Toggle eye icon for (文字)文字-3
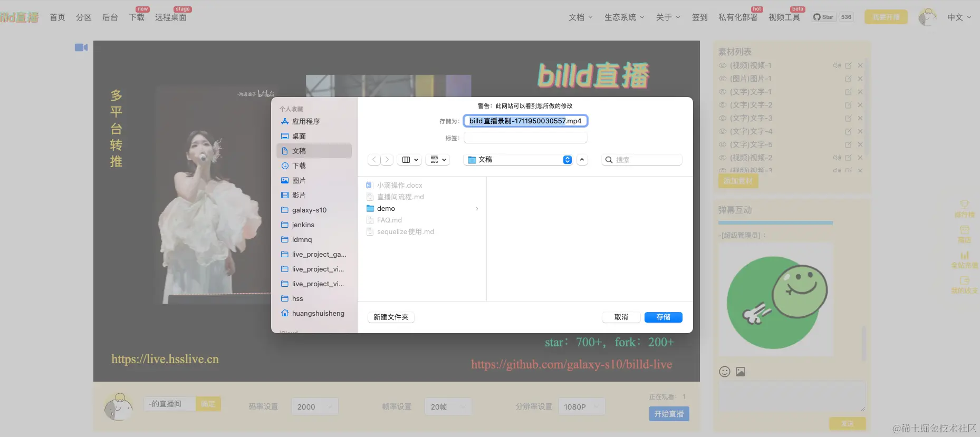The width and height of the screenshot is (980, 437). (723, 118)
